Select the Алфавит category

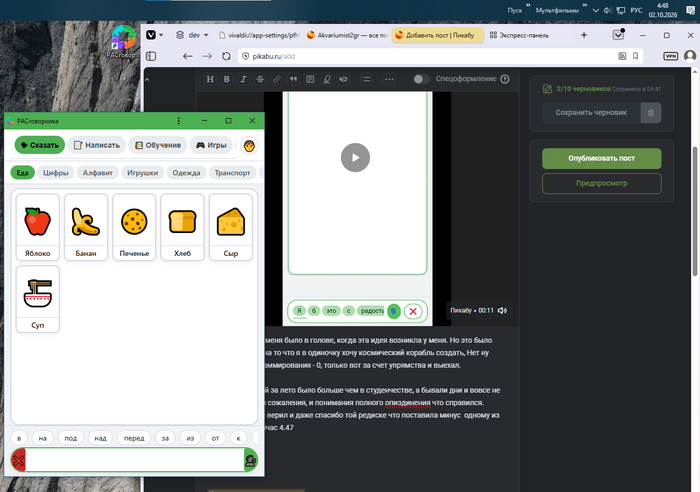pyautogui.click(x=98, y=173)
